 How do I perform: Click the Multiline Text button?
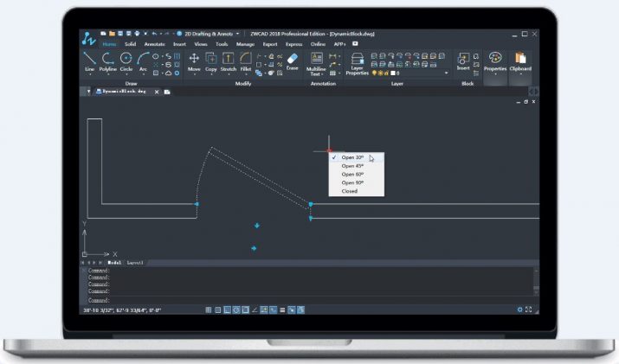pyautogui.click(x=316, y=62)
